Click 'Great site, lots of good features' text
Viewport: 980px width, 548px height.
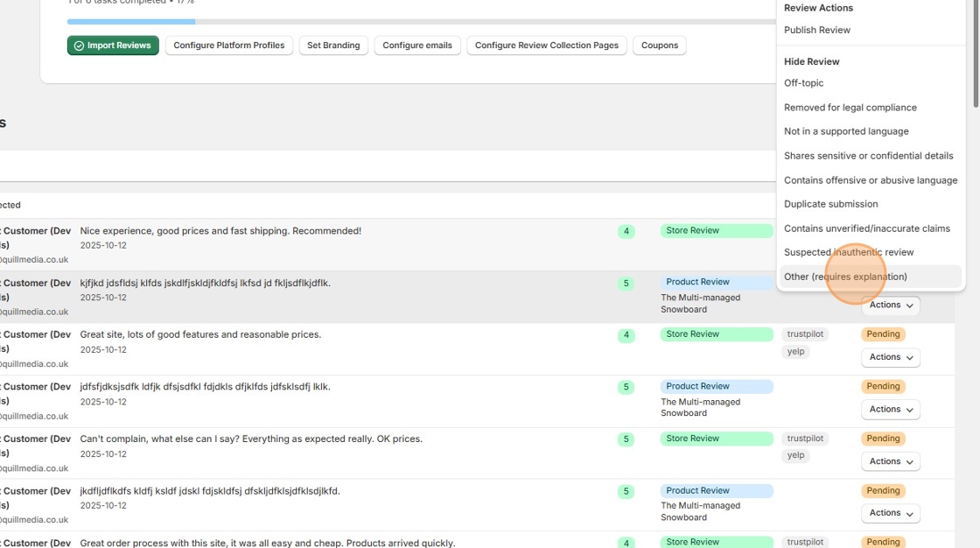click(x=200, y=334)
